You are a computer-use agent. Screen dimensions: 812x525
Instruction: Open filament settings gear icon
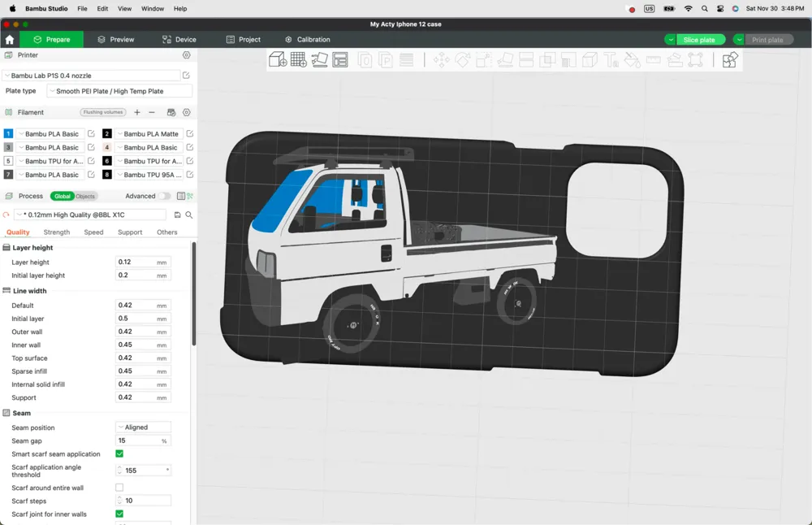coord(187,112)
